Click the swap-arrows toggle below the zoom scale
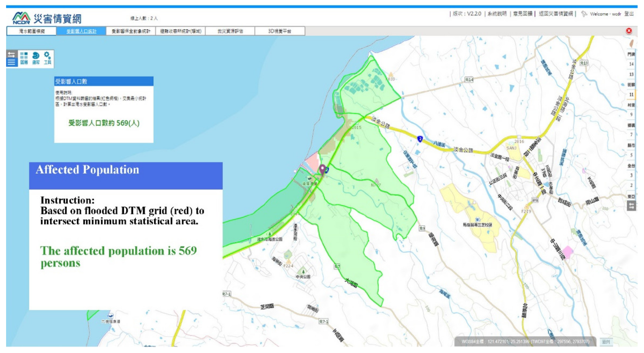 [631, 206]
